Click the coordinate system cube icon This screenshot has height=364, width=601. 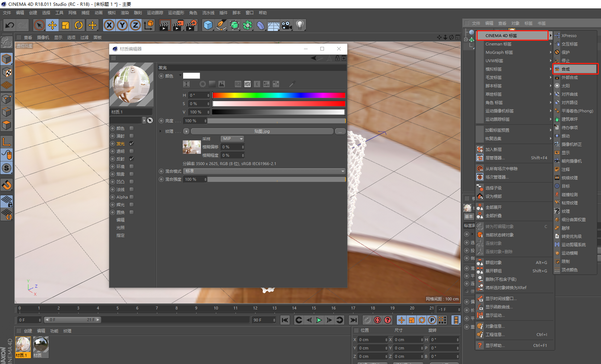[149, 25]
